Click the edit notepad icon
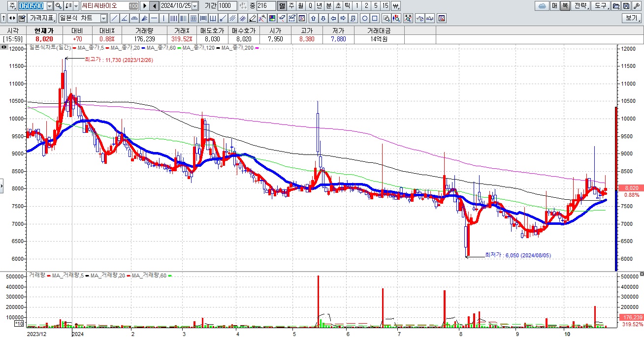This screenshot has width=644, height=337. (x=22, y=18)
